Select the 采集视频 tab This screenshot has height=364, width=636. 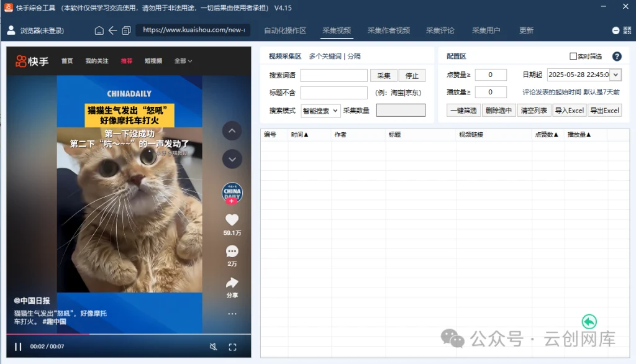coord(337,30)
